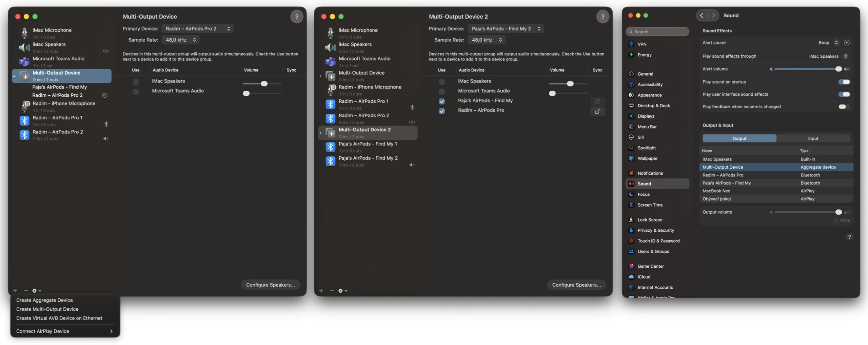Click Bluetooth icon of Paja's AirPods - Find My 2
The width and height of the screenshot is (868, 345).
pyautogui.click(x=331, y=161)
